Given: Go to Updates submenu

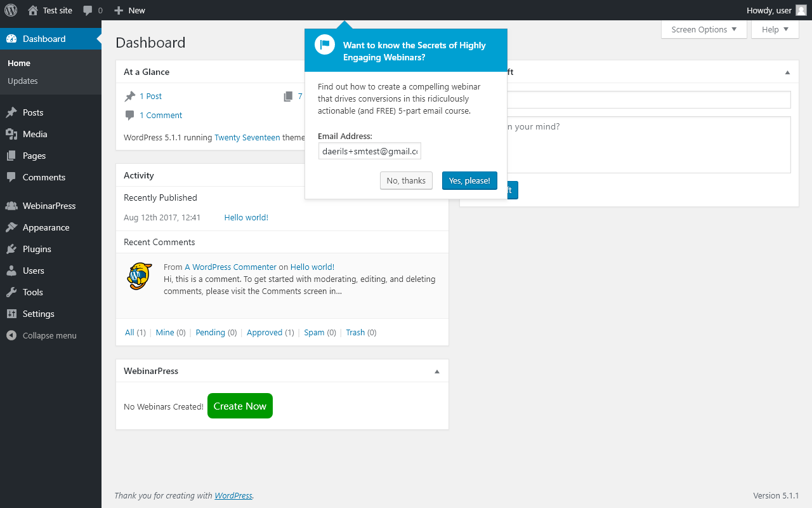Looking at the screenshot, I should 23,81.
